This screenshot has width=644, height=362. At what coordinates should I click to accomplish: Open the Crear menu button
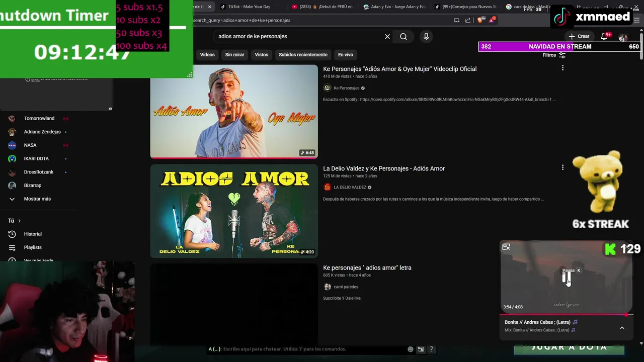pos(579,36)
